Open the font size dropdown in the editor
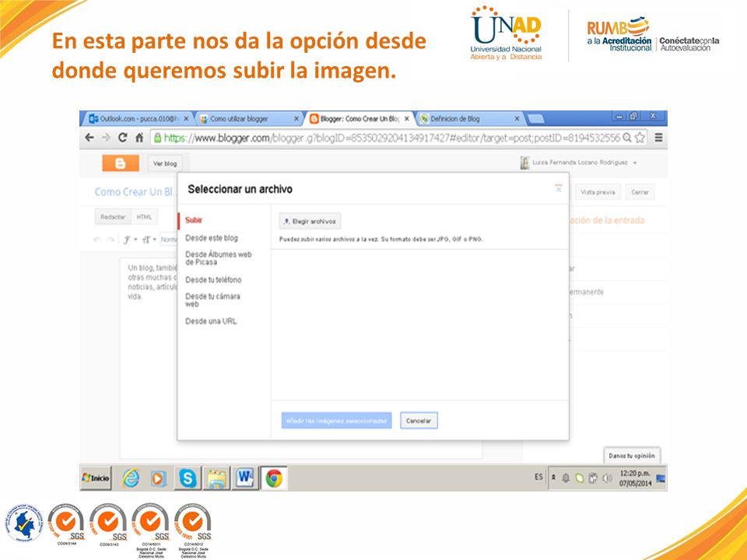The image size is (747, 560). (149, 240)
